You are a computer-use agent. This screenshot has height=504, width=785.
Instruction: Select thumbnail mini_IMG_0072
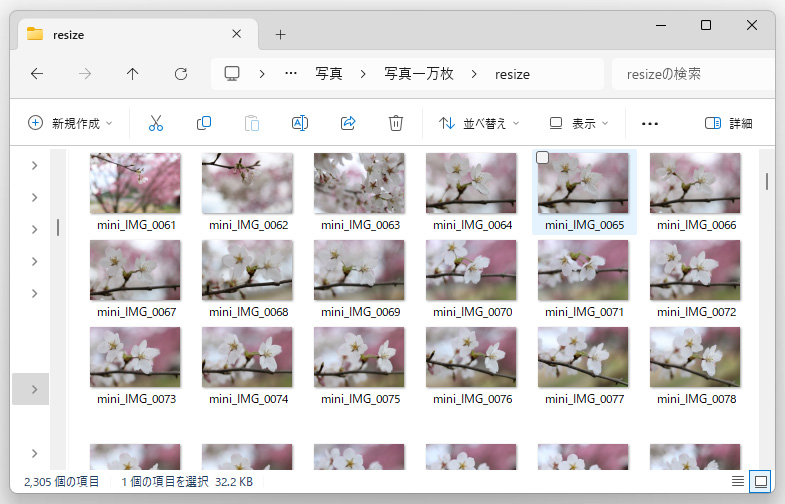(695, 270)
